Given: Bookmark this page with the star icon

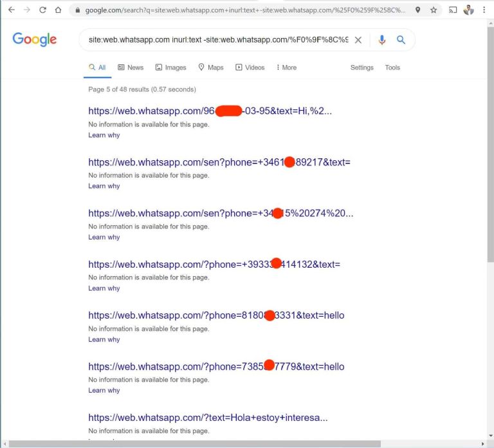Looking at the screenshot, I should point(434,10).
